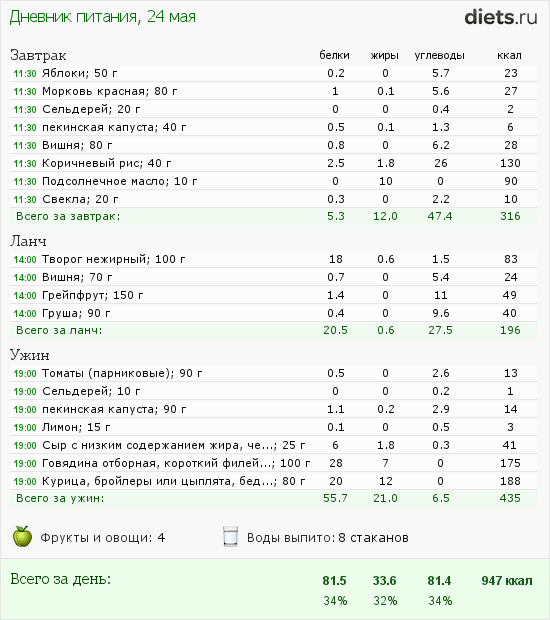The width and height of the screenshot is (550, 620).
Task: Click the 14:00 time beside Грейпфрут
Action: click(25, 296)
